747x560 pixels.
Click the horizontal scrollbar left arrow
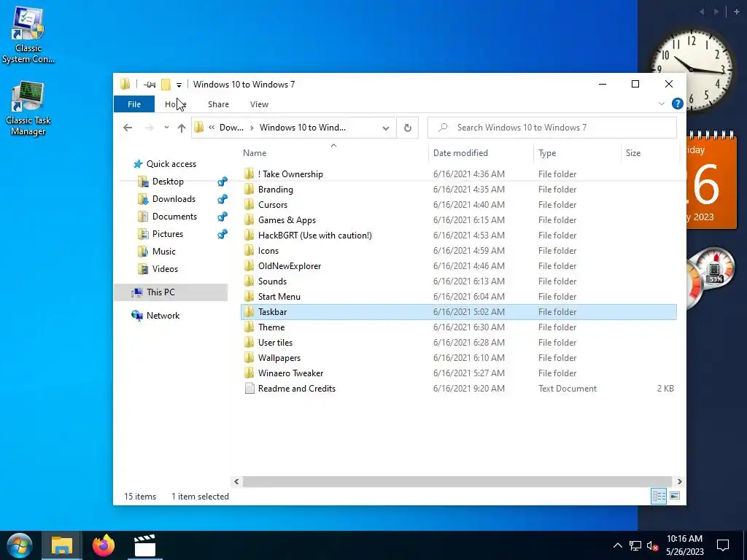click(x=236, y=481)
